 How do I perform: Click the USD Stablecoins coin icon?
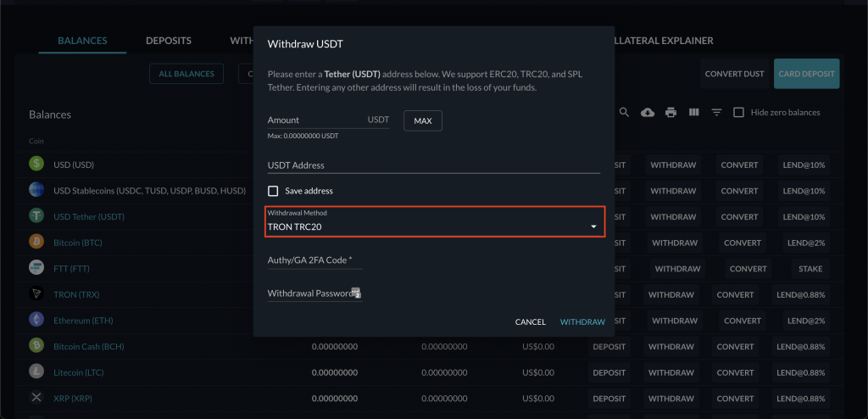tap(36, 189)
